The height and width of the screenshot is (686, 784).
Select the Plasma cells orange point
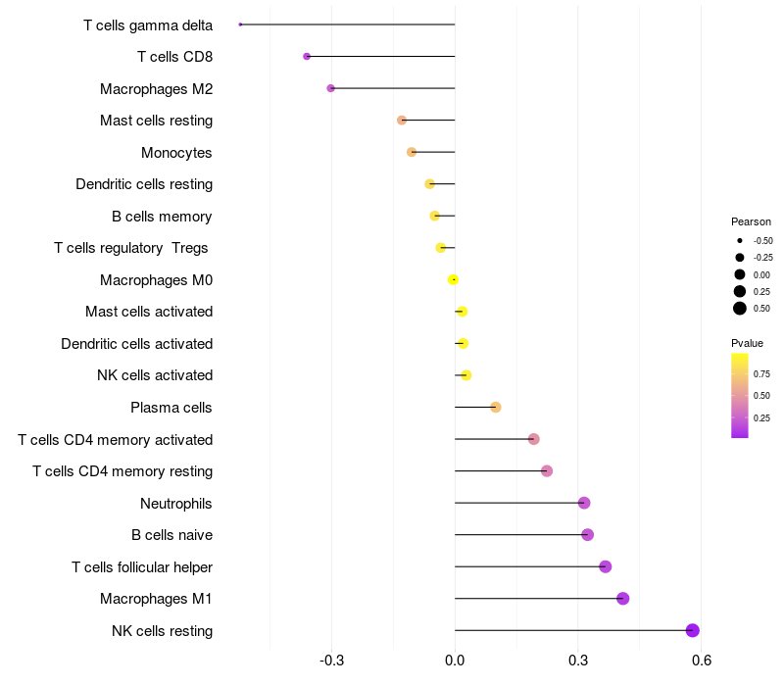pos(496,408)
